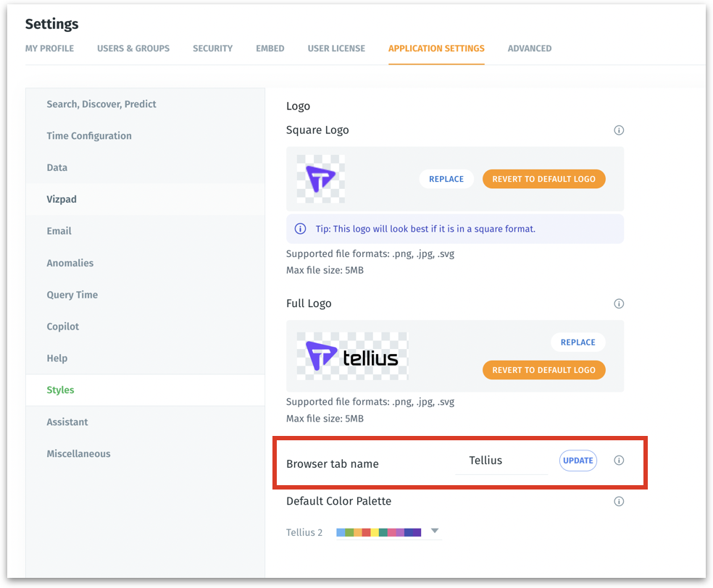Click the Tellius 2 color palette swatch

379,532
